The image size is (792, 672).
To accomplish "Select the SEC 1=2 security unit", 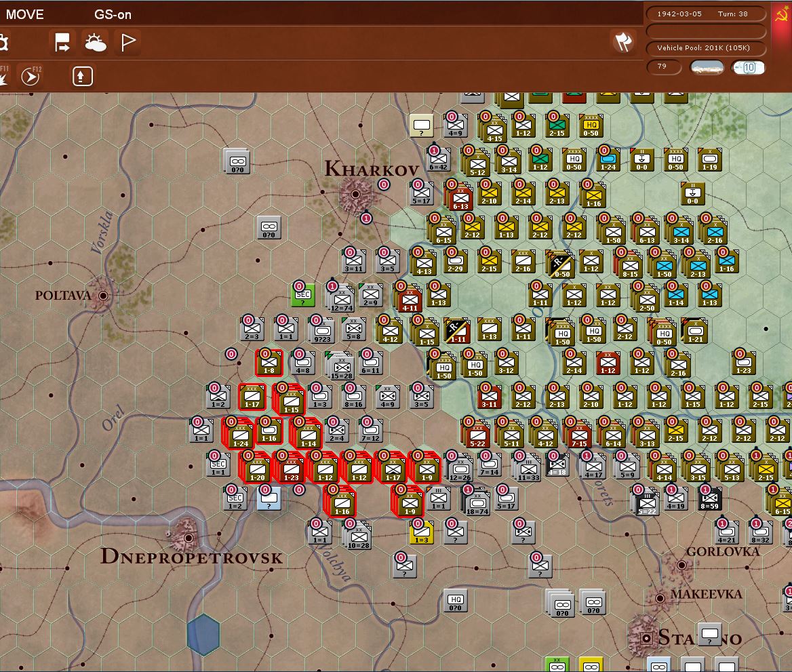I will [x=235, y=498].
